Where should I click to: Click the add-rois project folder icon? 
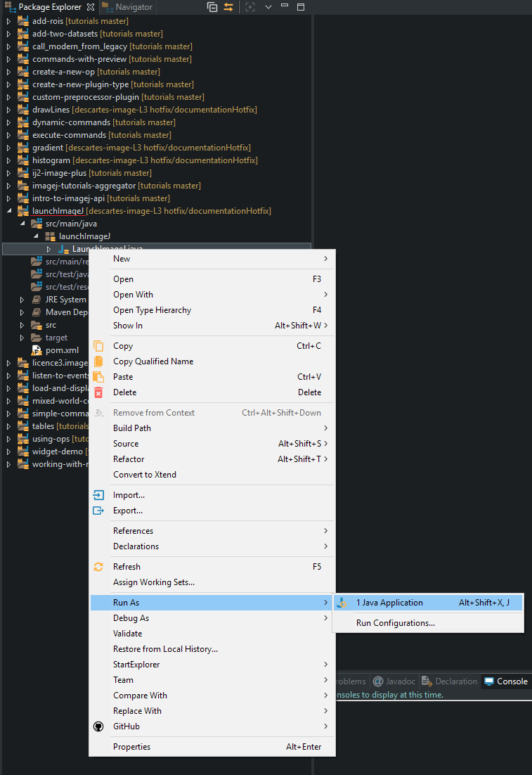coord(22,21)
